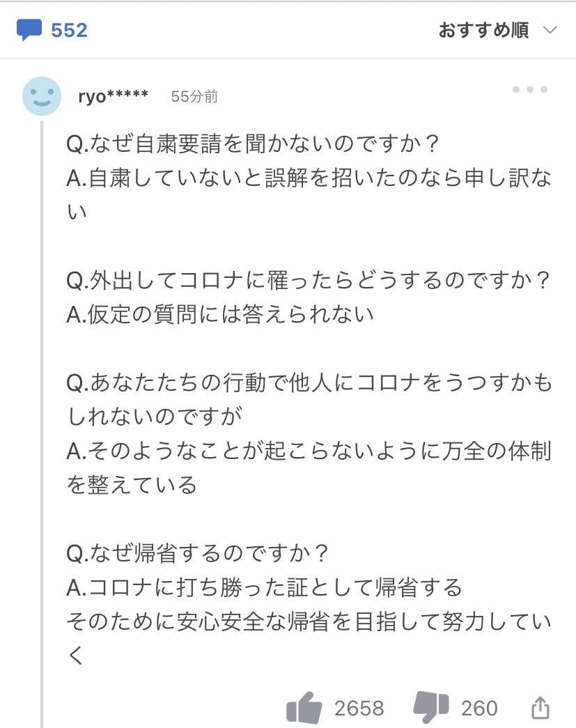Viewport: 576px width, 728px height.
Task: Like the comment with thumbs up
Action: click(x=304, y=708)
